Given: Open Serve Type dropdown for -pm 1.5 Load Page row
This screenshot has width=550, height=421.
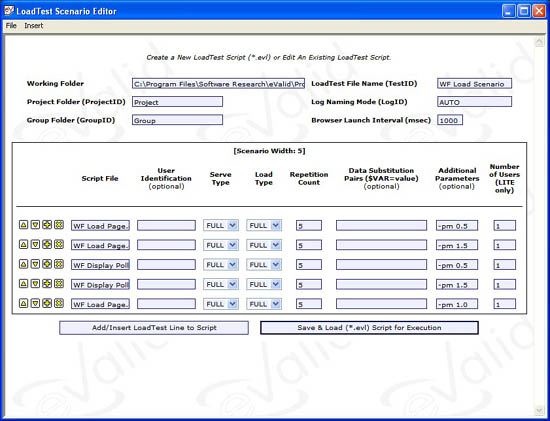Looking at the screenshot, I should 221,245.
